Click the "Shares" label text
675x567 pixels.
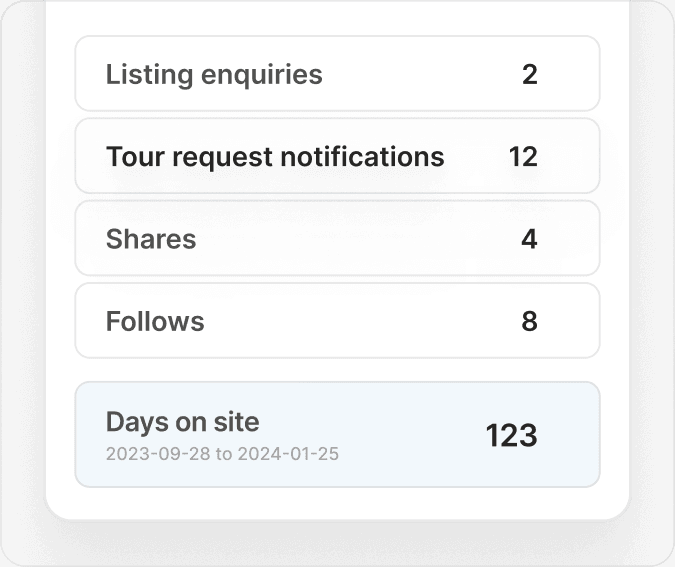point(151,239)
